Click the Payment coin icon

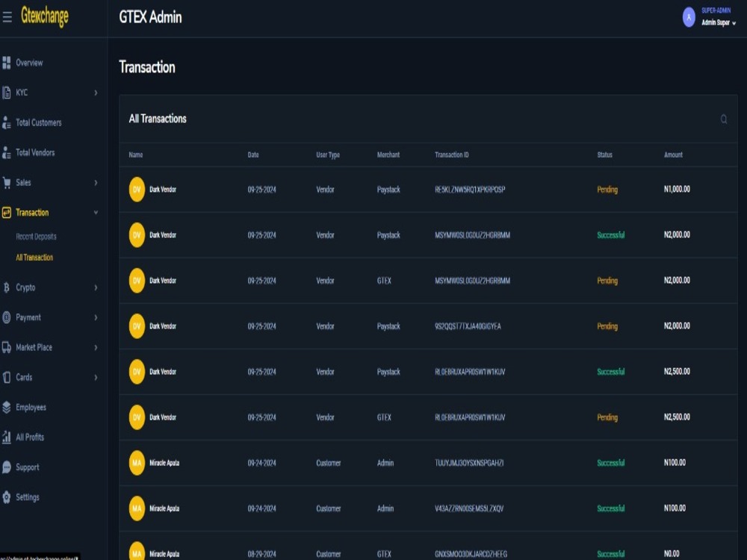click(6, 317)
